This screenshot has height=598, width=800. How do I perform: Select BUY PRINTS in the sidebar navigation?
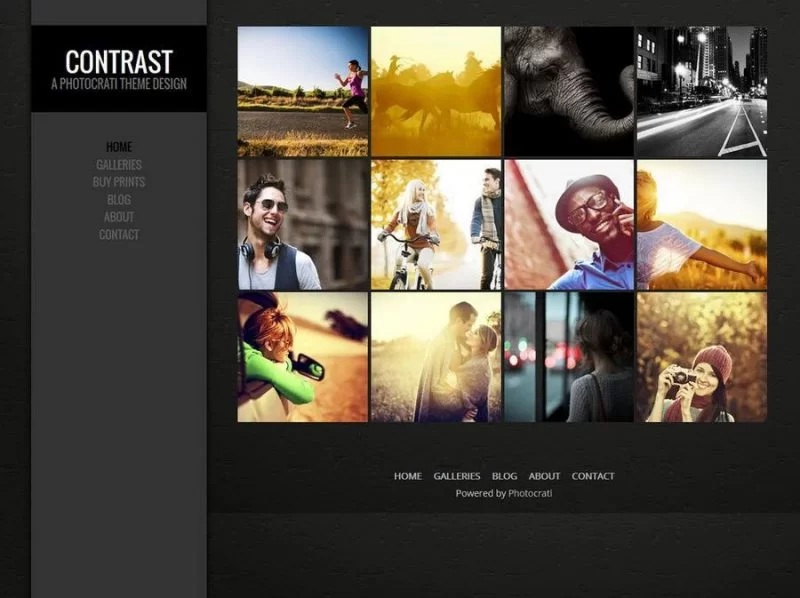(x=118, y=181)
